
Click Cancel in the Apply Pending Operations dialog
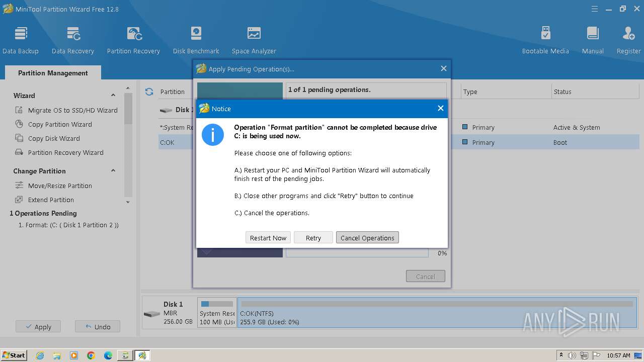[426, 277]
